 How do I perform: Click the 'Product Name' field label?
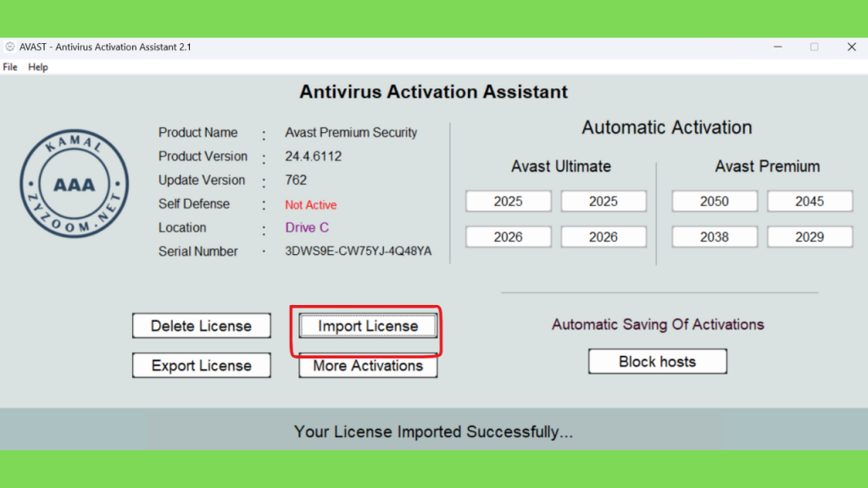click(198, 133)
